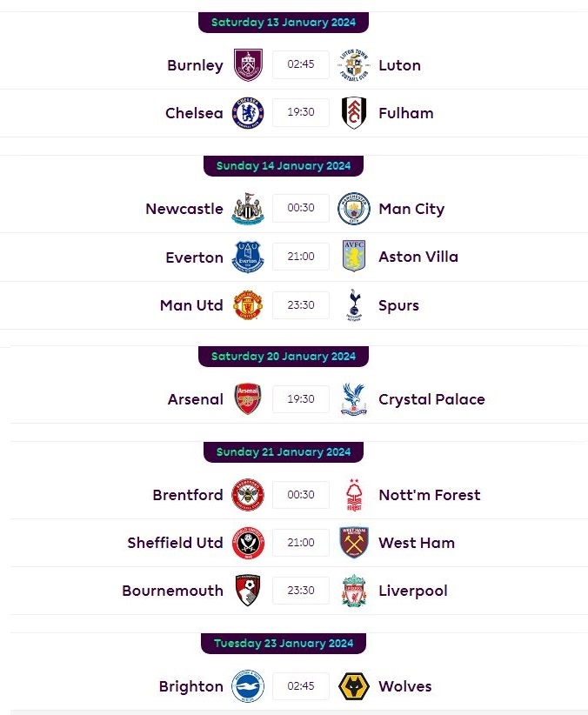Select the Spurs cockerel badge
The image size is (588, 715).
354,305
